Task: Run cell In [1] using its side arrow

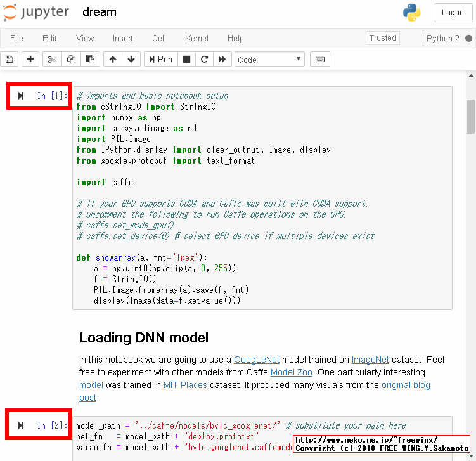Action: (x=21, y=96)
